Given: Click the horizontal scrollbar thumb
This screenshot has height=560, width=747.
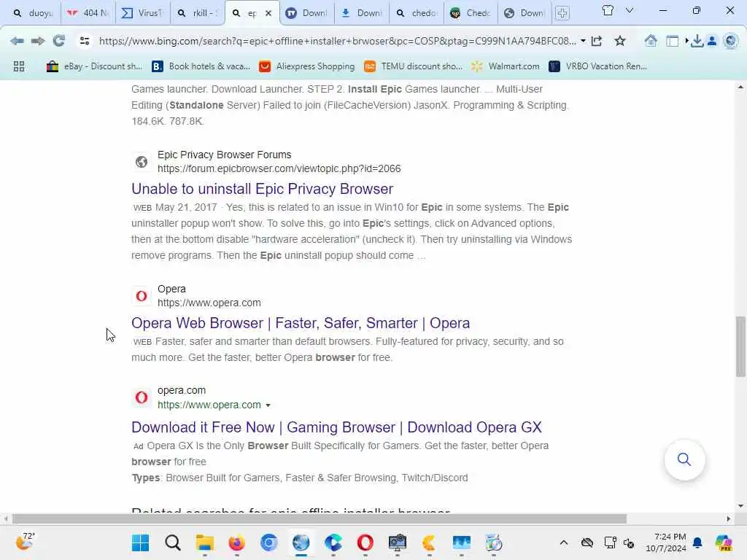Looking at the screenshot, I should pyautogui.click(x=320, y=518).
